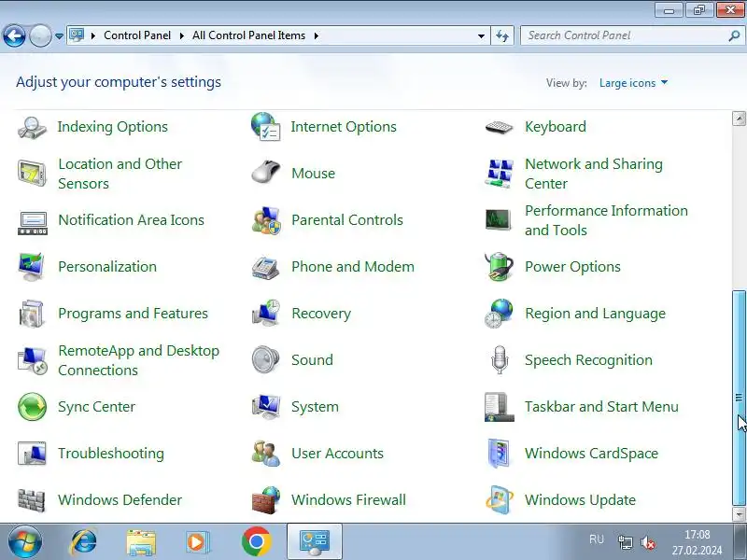Click the green Sync Center icon
Viewport: 747px width, 560px height.
32,407
